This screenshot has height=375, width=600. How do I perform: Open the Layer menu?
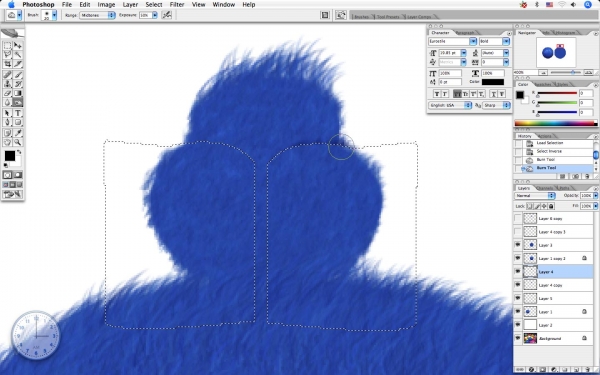[130, 5]
